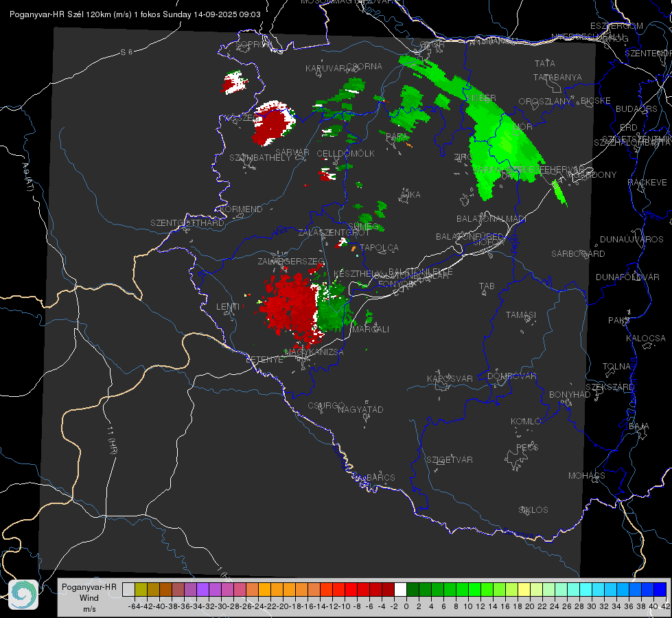Image resolution: width=672 pixels, height=618 pixels.
Task: Click the PÁPA city label
Action: tap(397, 137)
